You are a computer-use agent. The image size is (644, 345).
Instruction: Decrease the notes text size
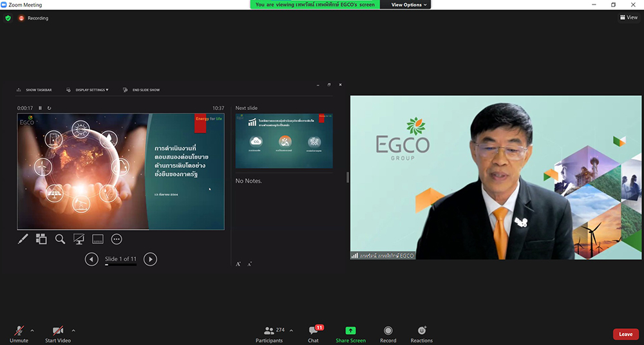(x=250, y=264)
